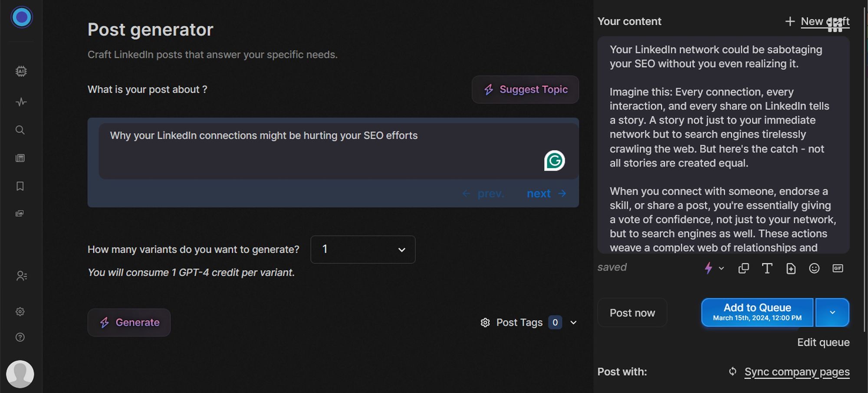Click the copy content icon
This screenshot has width=868, height=393.
[x=743, y=269]
